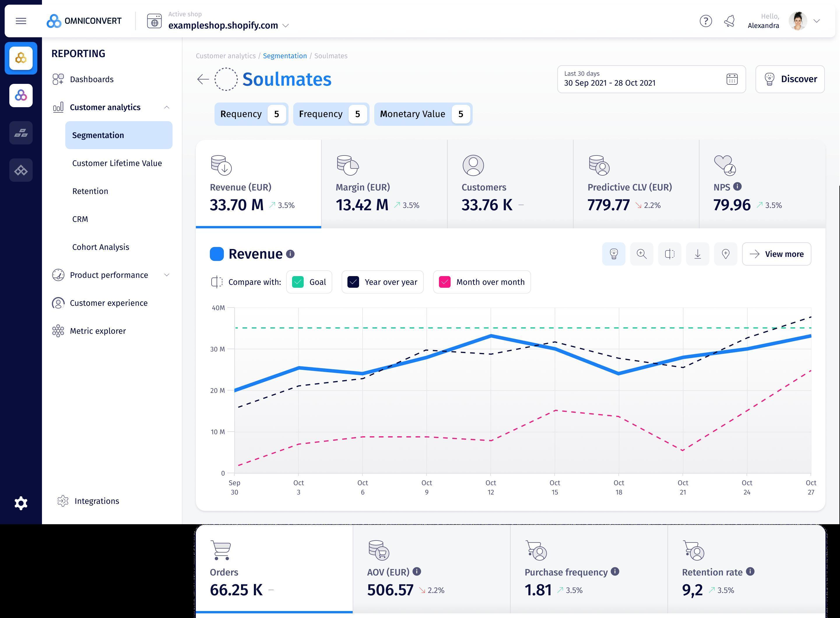This screenshot has width=840, height=618.
Task: Select the Orders metric tab
Action: (x=274, y=568)
